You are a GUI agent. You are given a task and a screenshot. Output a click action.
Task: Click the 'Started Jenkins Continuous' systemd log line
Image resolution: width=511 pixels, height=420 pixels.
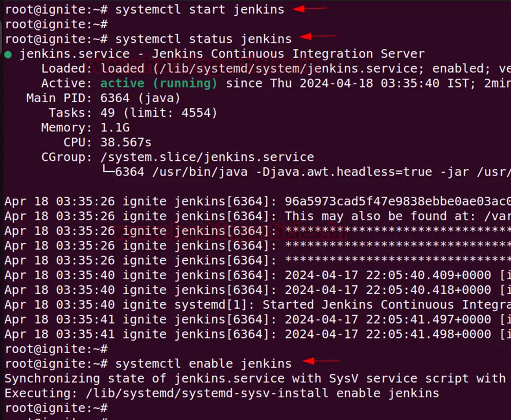click(258, 305)
